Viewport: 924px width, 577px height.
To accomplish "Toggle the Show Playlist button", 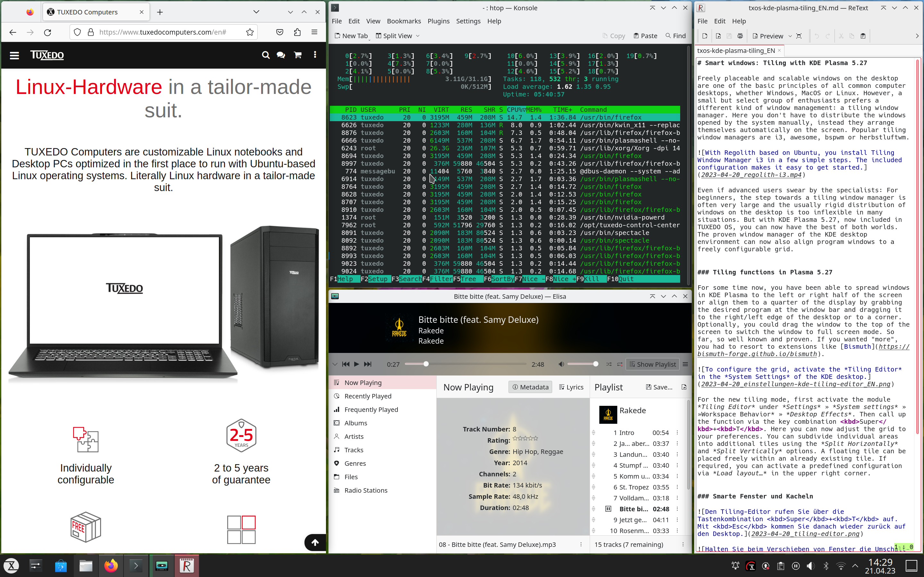I will [653, 364].
